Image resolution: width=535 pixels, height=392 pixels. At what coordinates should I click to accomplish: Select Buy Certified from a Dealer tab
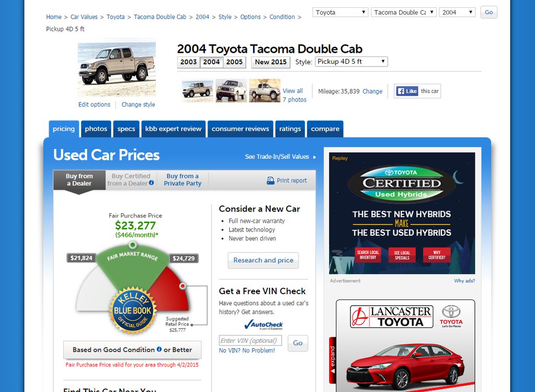click(131, 180)
